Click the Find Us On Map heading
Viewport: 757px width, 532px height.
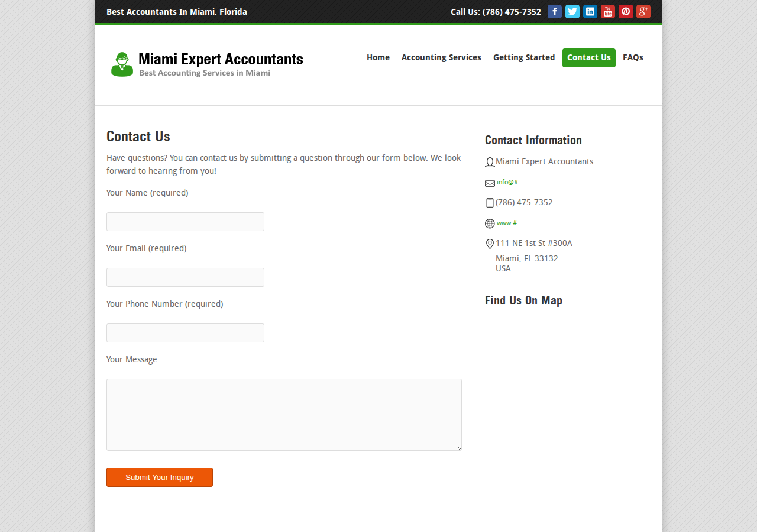(x=523, y=300)
